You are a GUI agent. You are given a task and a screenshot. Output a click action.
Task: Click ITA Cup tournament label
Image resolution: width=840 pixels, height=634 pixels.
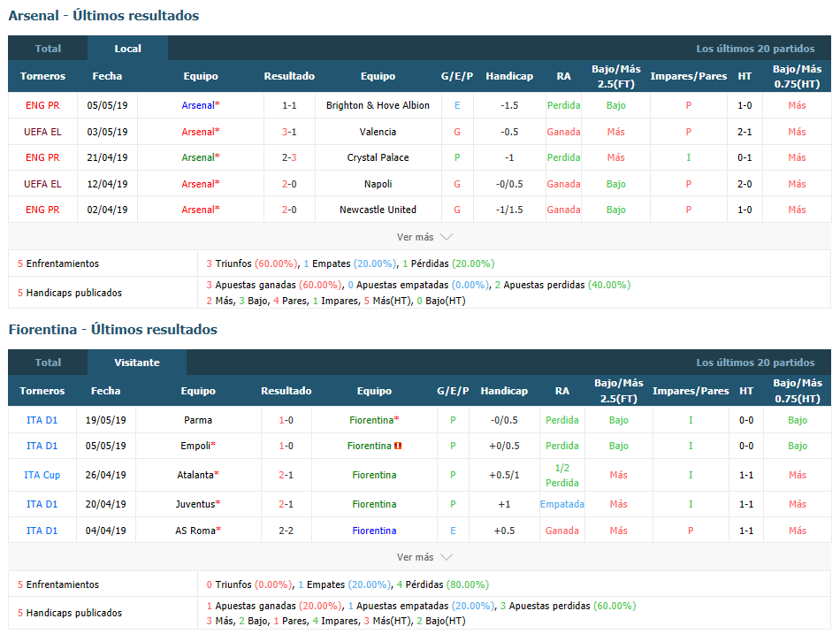(x=42, y=475)
